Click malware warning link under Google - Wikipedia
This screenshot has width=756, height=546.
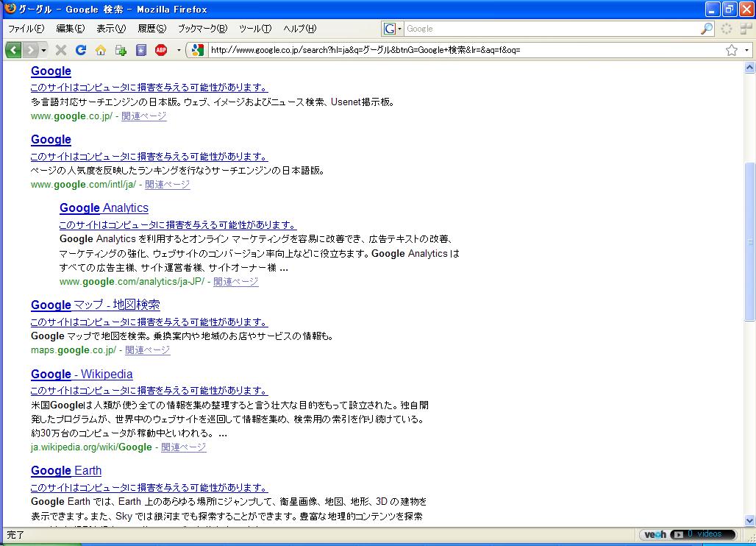149,390
